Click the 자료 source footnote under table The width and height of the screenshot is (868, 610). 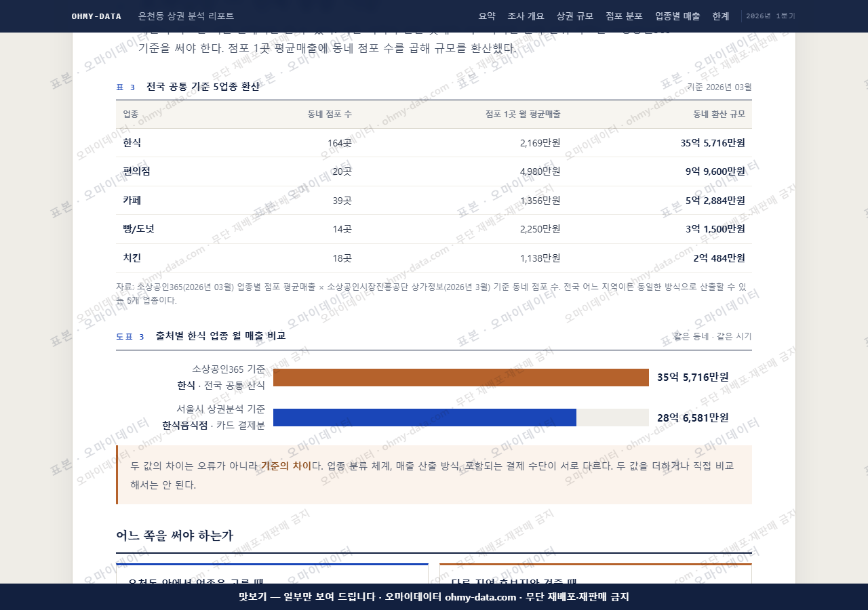[434, 293]
